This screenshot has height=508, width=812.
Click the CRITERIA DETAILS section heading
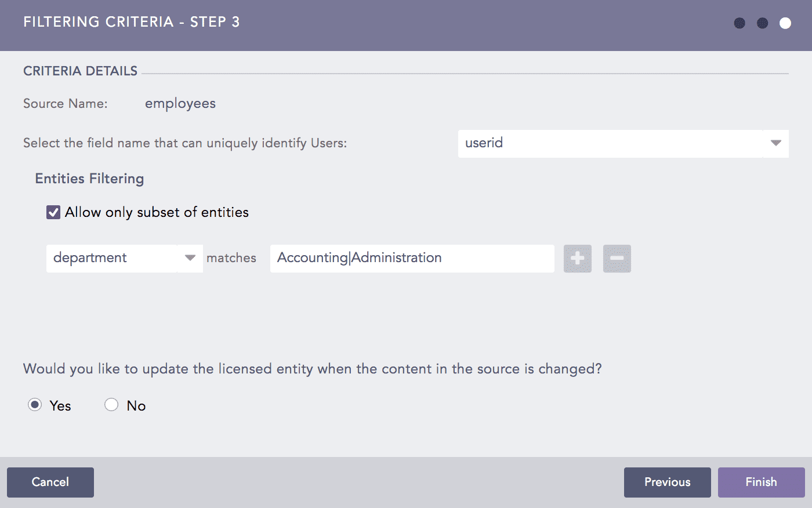(80, 70)
